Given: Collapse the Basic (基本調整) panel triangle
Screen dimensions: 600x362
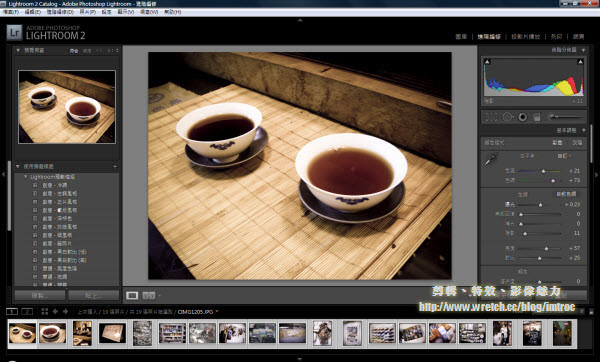Looking at the screenshot, I should pyautogui.click(x=584, y=130).
